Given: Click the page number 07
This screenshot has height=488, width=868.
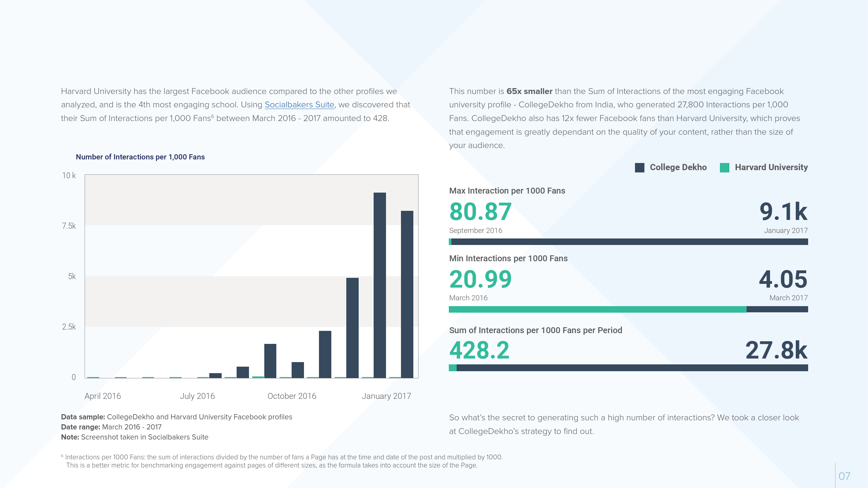Looking at the screenshot, I should click(844, 476).
